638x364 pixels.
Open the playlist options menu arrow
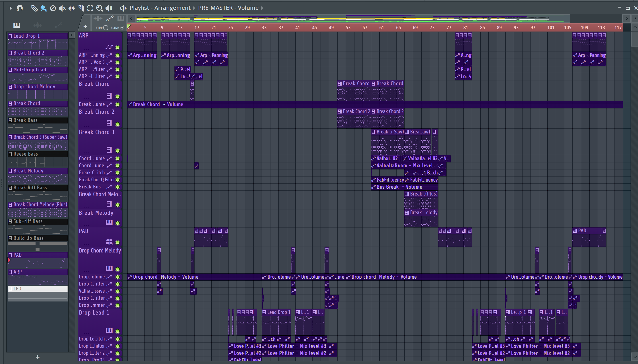10,8
